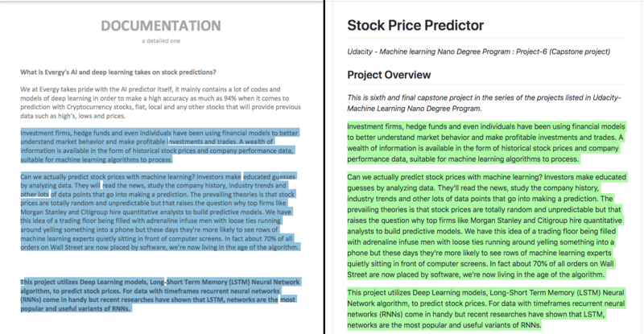Image resolution: width=644 pixels, height=334 pixels.
Task: Click the green-highlighted 'Investment firms' paragraph
Action: [x=486, y=143]
